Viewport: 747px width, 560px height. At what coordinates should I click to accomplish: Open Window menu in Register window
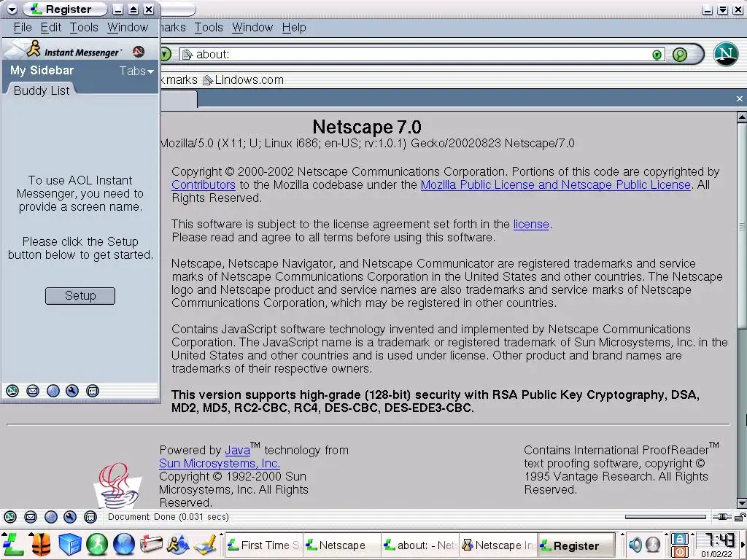[x=128, y=28]
